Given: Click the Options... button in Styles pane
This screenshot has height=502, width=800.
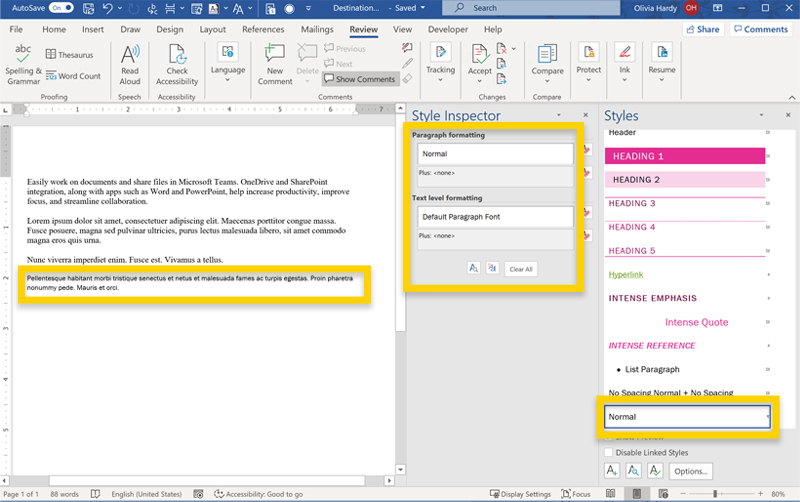Looking at the screenshot, I should tap(691, 471).
